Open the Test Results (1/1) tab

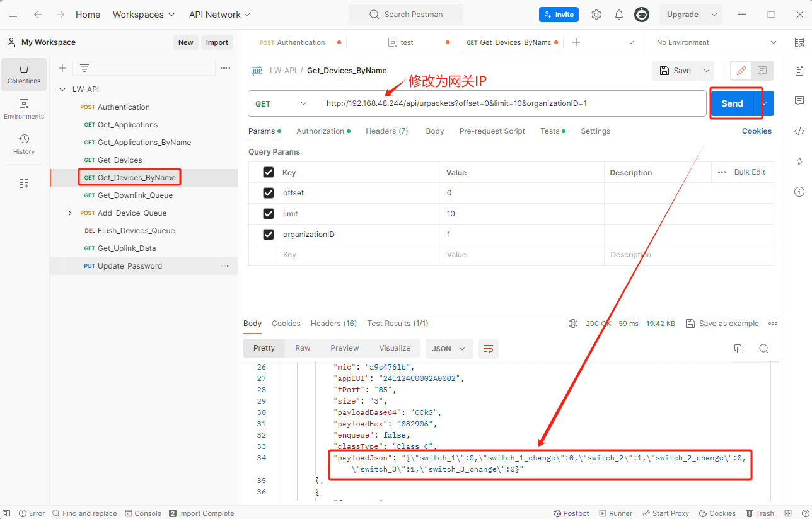[398, 324]
